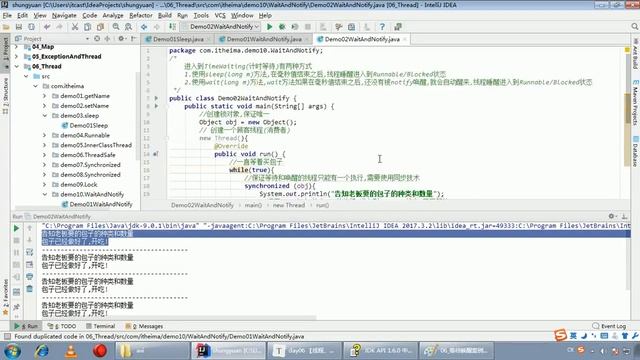Toggle the Favorites side tool window tab
Image resolution: width=640 pixels, height=360 pixels.
coord(5,297)
